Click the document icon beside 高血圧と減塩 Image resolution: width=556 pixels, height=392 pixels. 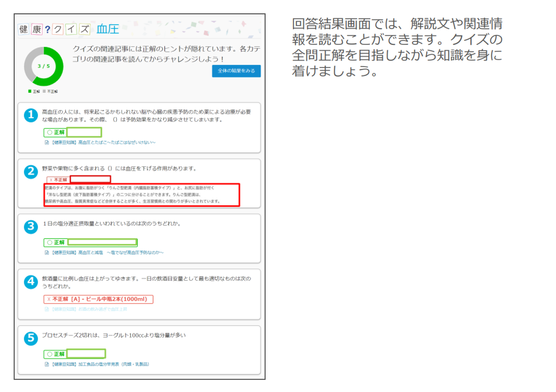(47, 253)
